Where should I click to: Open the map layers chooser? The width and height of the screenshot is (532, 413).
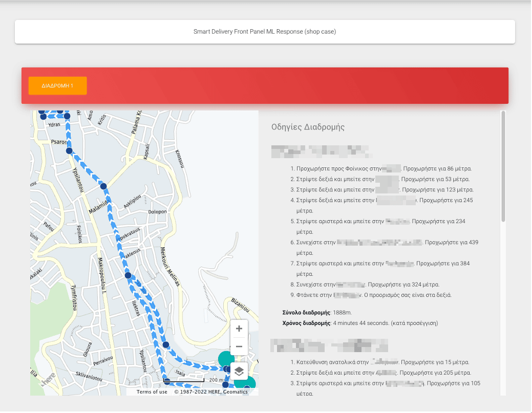[x=239, y=371]
